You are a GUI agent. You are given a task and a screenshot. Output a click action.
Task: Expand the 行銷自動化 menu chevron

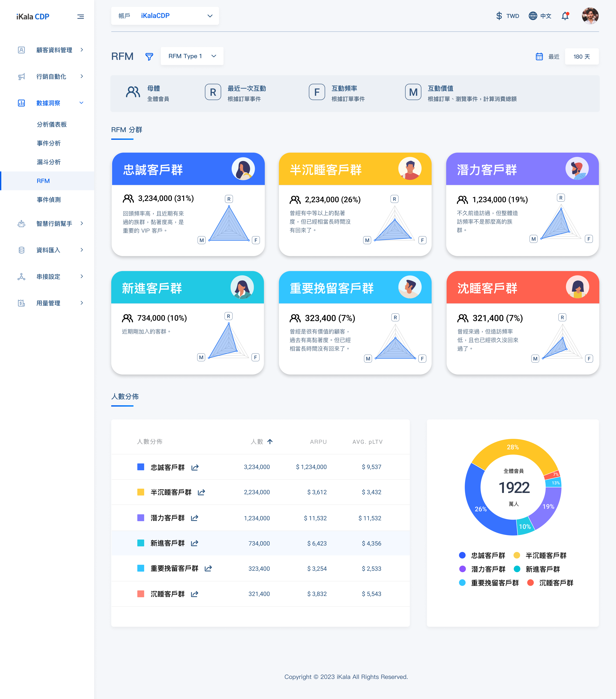click(81, 76)
